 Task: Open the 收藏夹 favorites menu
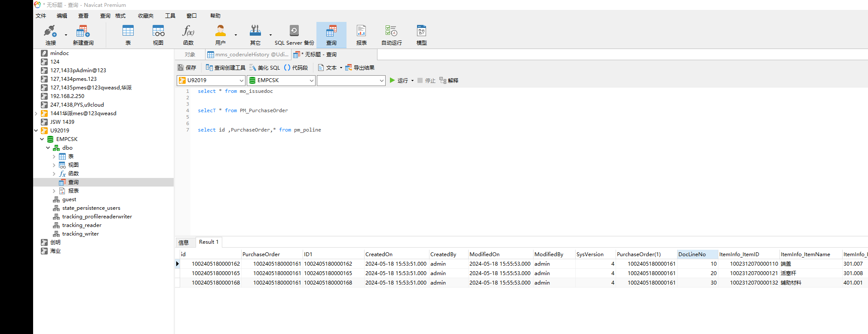[145, 16]
